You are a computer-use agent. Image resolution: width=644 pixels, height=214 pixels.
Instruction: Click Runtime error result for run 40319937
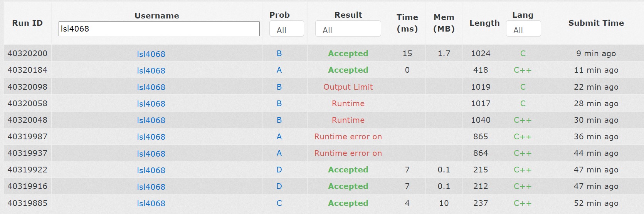[x=348, y=153]
